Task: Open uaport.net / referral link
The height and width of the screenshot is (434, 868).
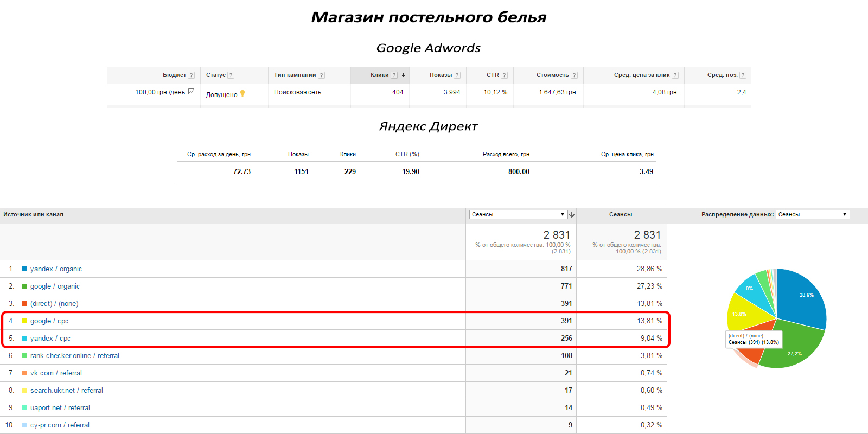Action: 60,407
